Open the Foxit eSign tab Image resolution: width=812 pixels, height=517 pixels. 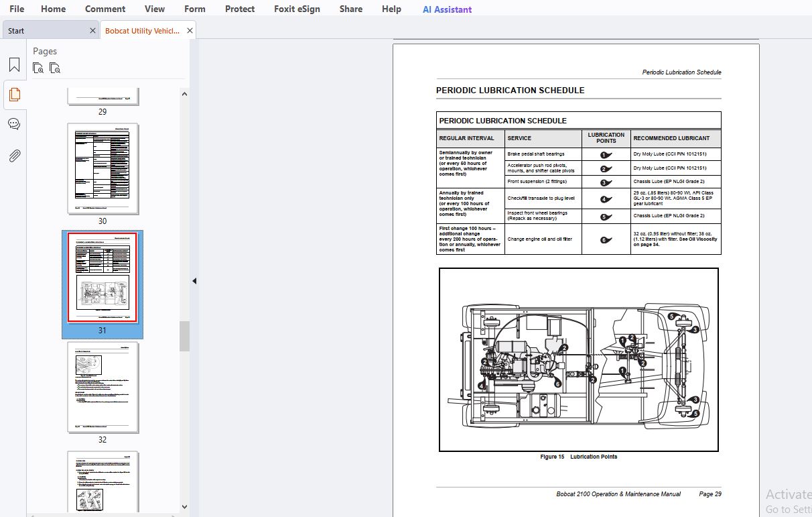tap(297, 9)
